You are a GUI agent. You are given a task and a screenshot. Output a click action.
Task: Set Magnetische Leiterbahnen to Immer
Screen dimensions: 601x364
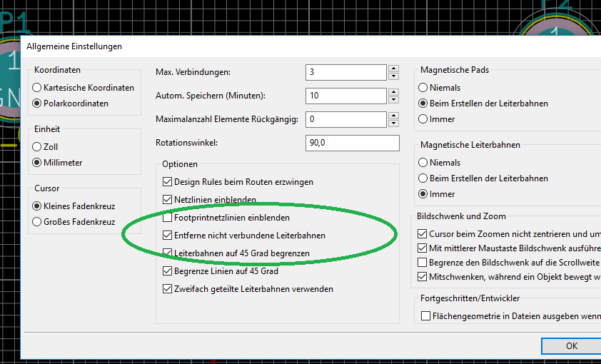423,194
